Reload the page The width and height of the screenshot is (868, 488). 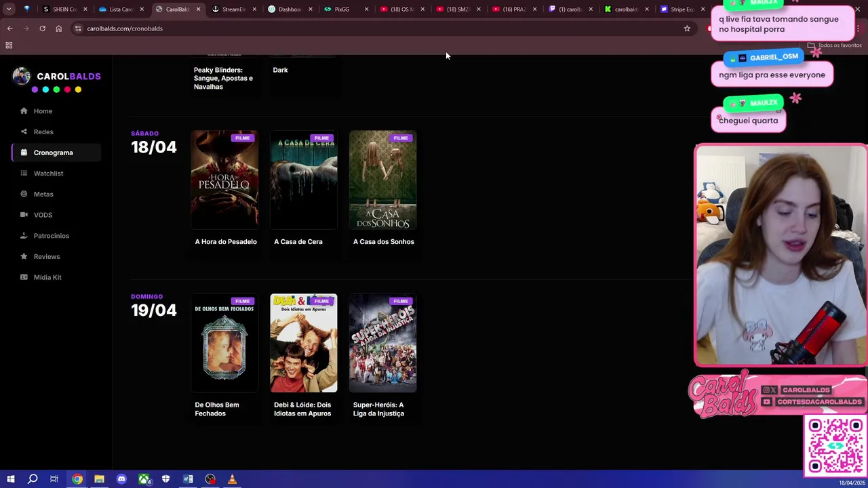click(42, 28)
